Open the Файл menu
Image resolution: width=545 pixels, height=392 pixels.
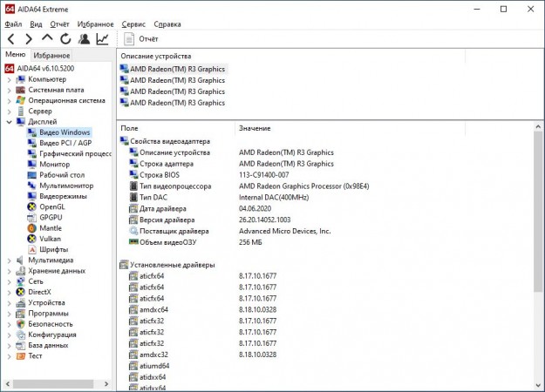point(12,24)
